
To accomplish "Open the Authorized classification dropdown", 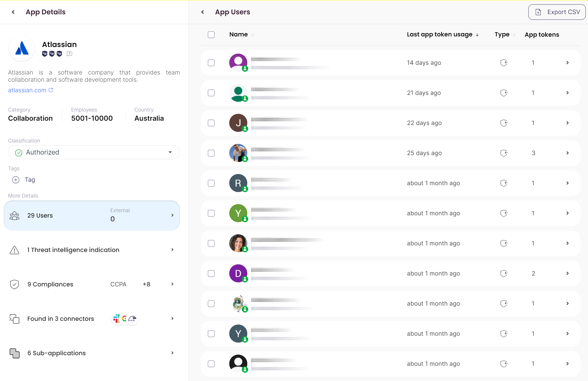I will [94, 152].
